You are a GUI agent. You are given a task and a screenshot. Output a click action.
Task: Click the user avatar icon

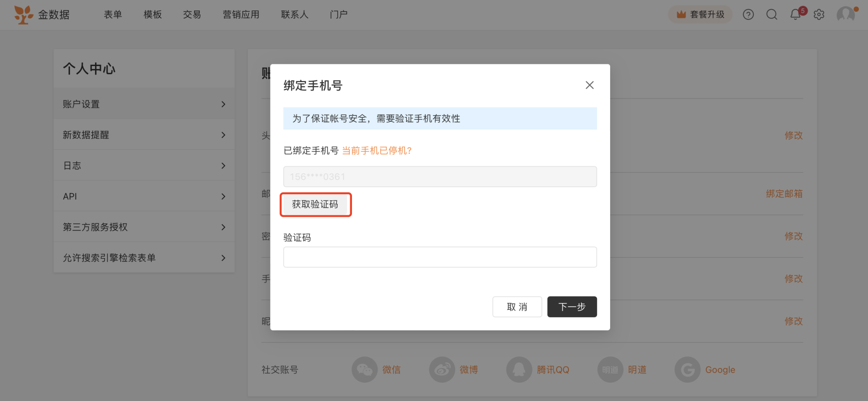click(x=845, y=14)
